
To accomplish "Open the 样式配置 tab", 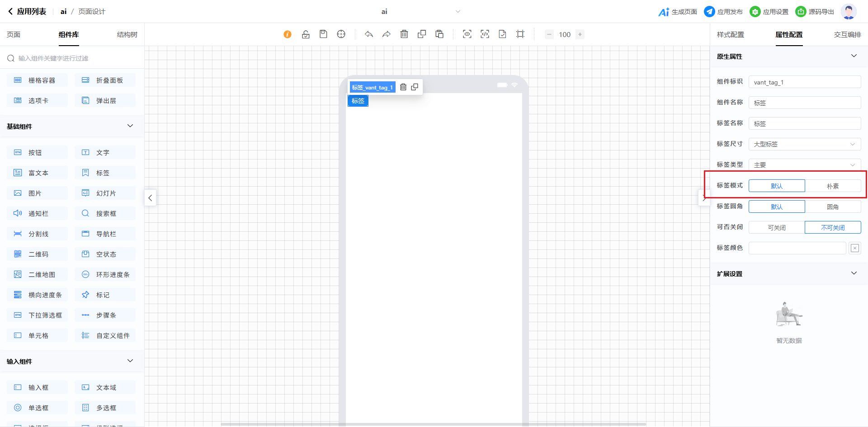I will 731,35.
